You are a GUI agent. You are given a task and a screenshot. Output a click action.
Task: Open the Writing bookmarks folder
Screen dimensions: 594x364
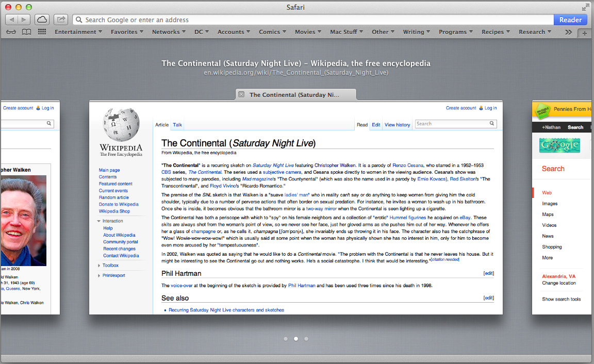click(416, 32)
